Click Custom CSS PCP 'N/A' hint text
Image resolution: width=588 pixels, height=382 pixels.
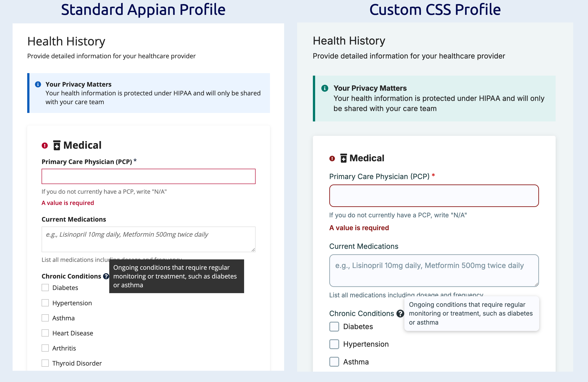[398, 215]
